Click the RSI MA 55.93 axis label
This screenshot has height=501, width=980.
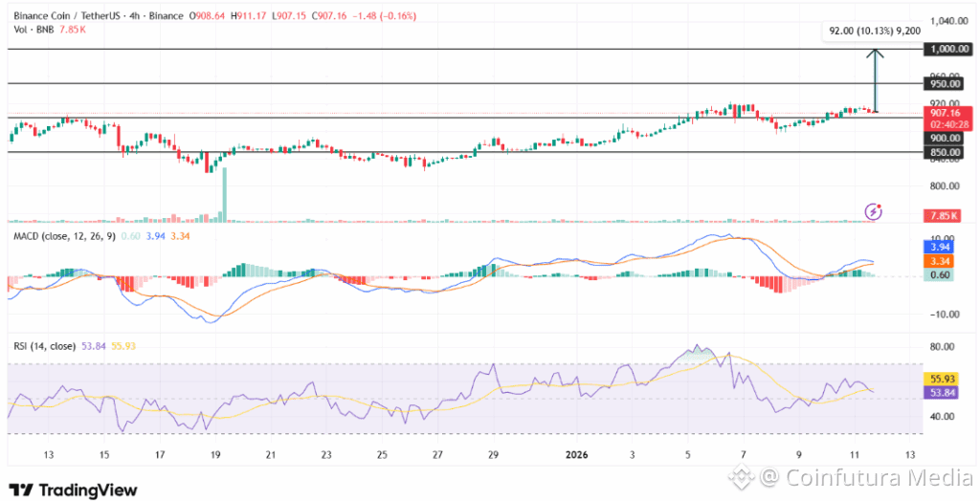(x=942, y=379)
